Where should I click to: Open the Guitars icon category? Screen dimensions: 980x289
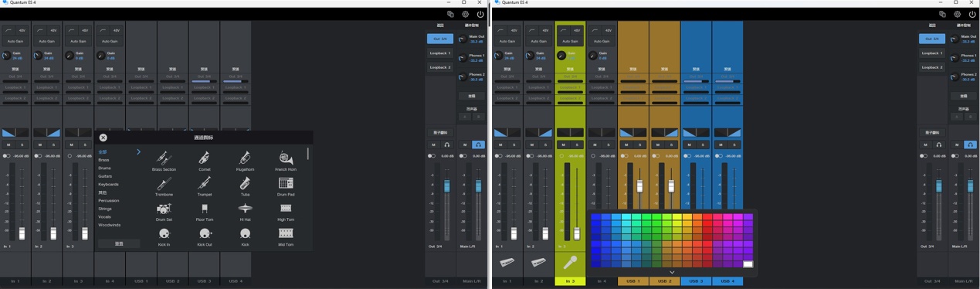(x=105, y=176)
